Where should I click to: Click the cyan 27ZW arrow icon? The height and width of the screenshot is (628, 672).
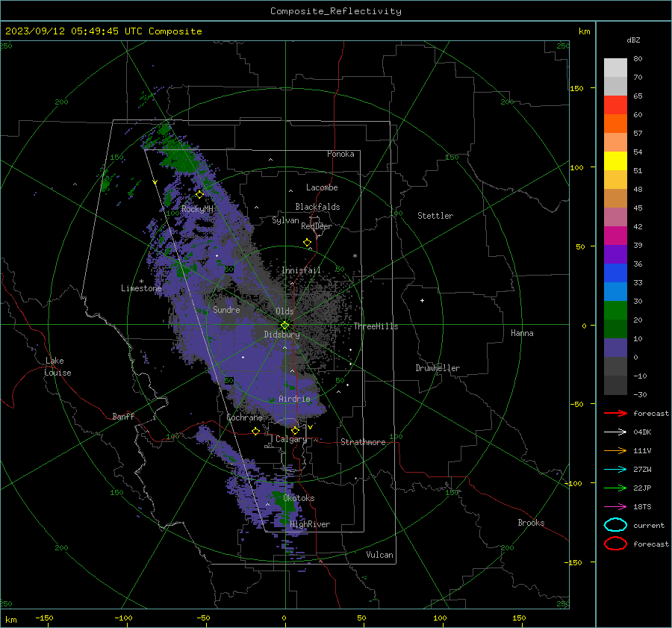click(x=615, y=470)
